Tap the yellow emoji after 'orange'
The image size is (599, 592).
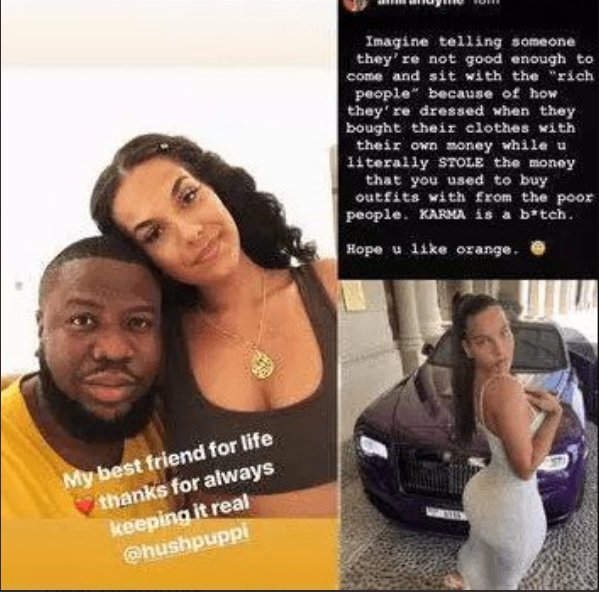click(x=538, y=249)
